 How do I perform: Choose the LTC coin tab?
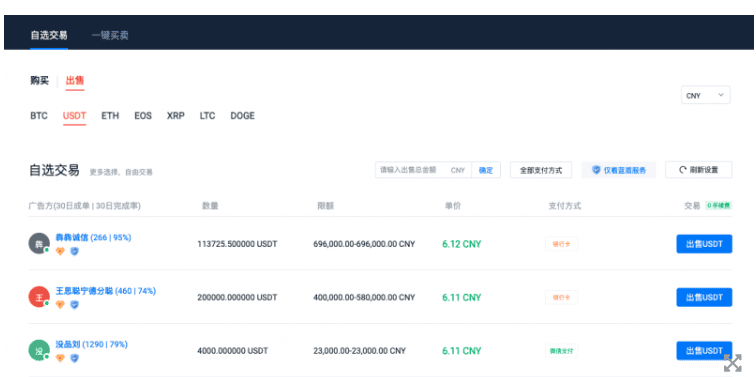pyautogui.click(x=207, y=116)
